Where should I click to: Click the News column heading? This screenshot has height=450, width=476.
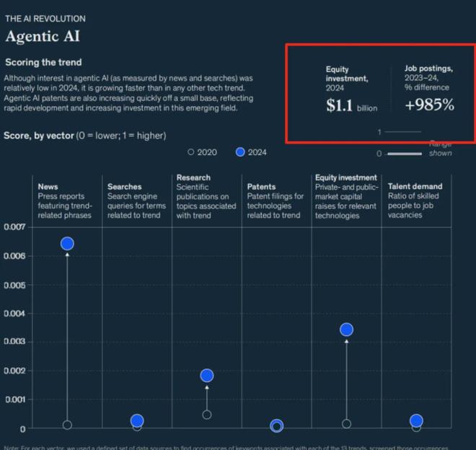[x=48, y=187]
